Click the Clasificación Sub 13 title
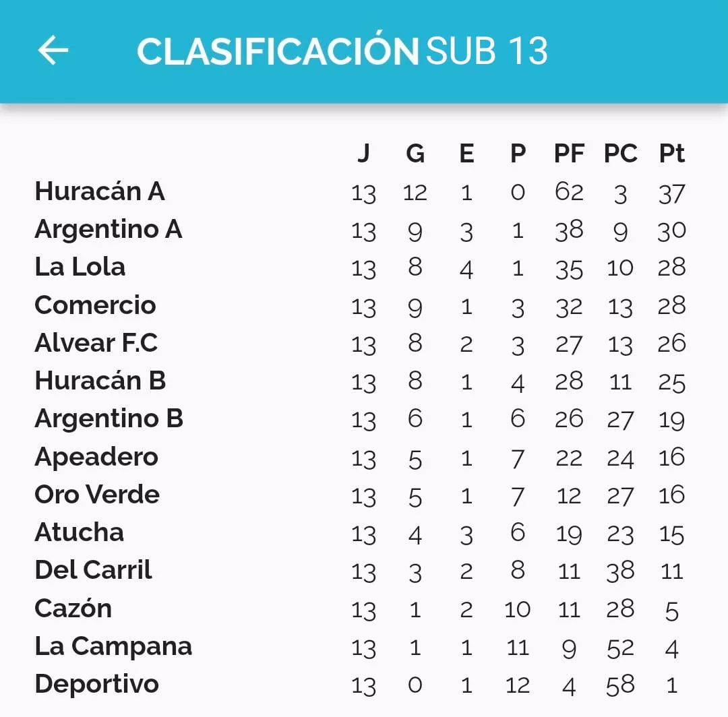Viewport: 728px width, 717px height. click(x=342, y=51)
